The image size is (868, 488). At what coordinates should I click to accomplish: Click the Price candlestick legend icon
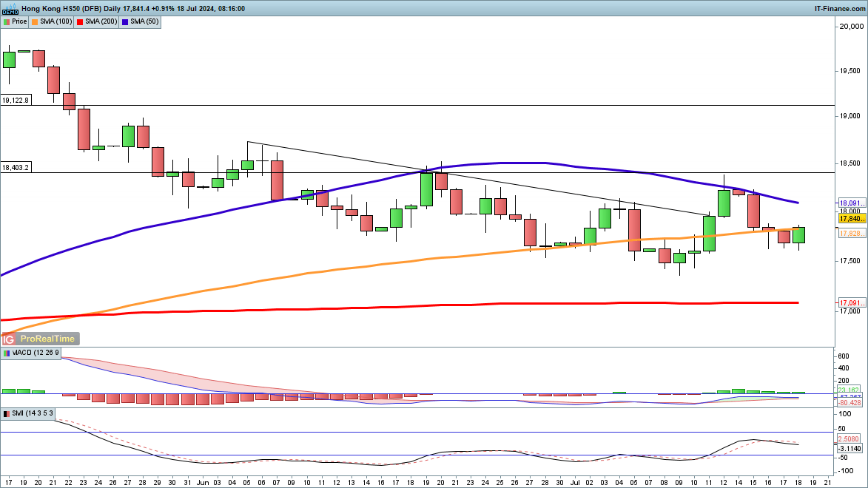[x=7, y=21]
